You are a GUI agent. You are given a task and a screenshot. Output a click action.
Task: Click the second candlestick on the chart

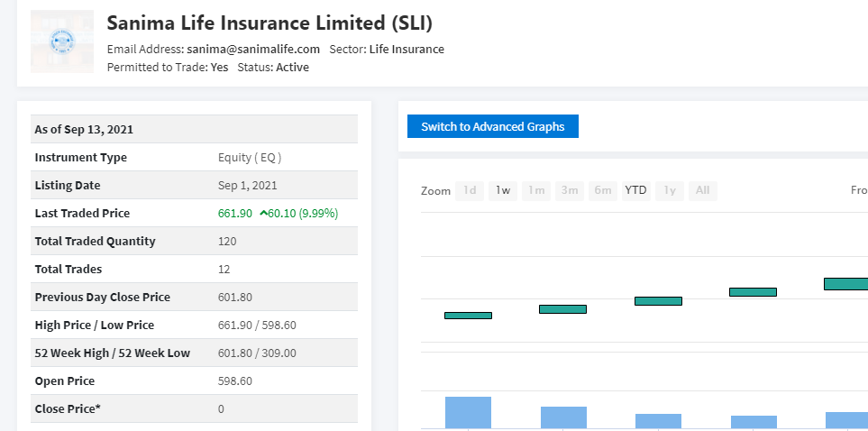pos(563,309)
